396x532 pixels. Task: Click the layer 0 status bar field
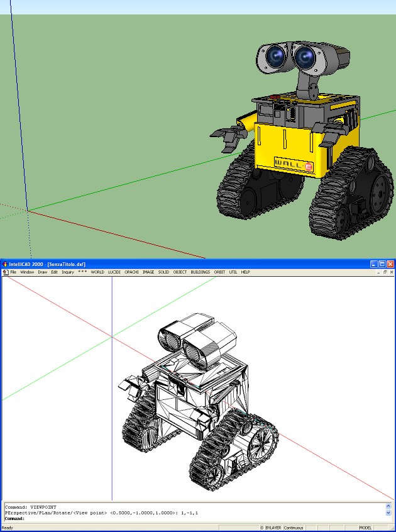(x=261, y=528)
